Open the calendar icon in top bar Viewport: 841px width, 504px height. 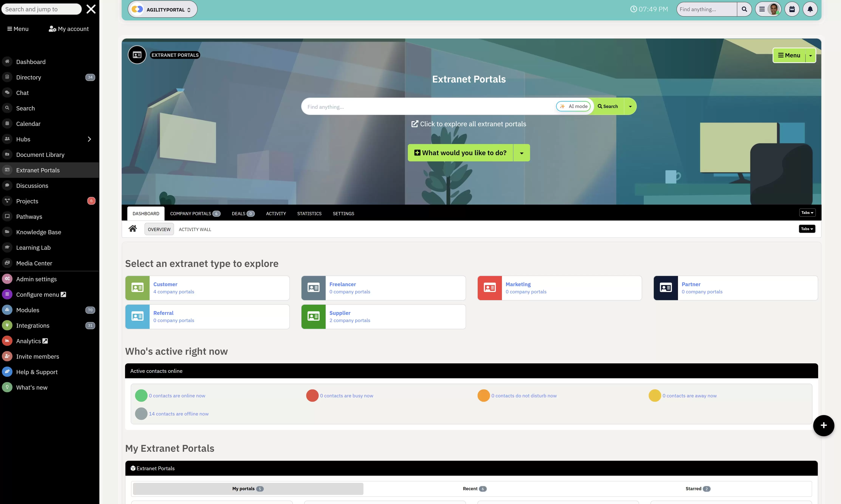click(792, 9)
